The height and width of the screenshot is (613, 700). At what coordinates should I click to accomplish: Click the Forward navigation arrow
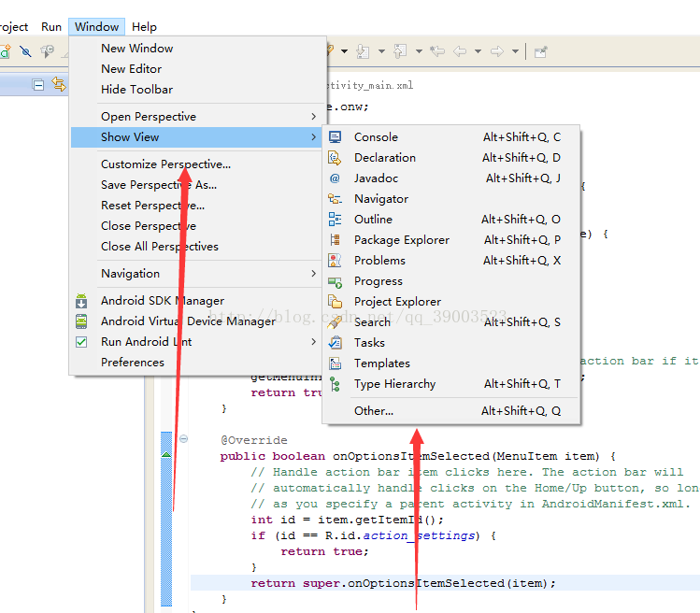[497, 51]
